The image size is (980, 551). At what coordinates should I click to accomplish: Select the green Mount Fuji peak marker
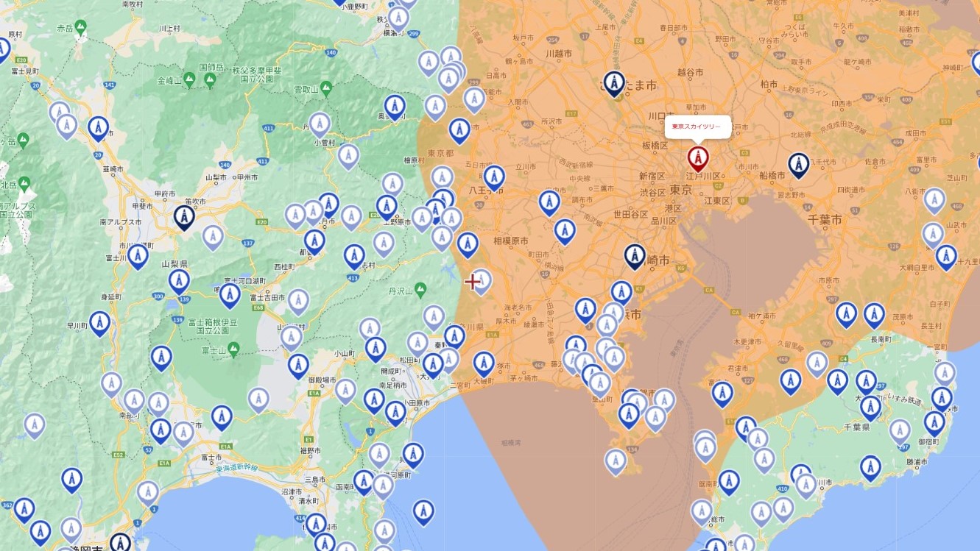coord(233,349)
